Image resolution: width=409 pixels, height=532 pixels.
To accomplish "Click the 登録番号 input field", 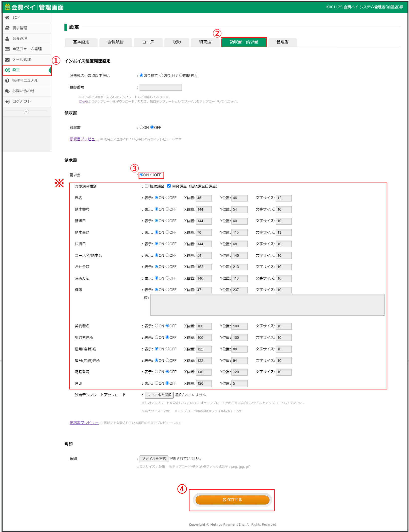I will coord(160,87).
